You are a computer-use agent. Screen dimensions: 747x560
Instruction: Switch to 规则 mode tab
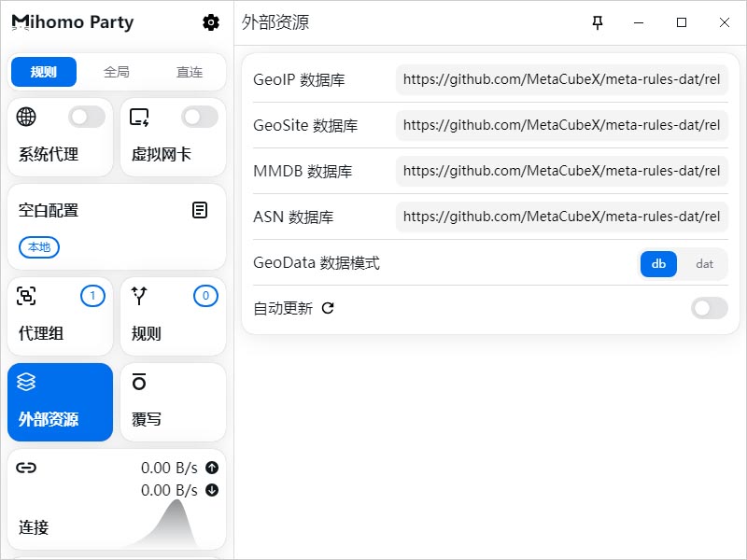click(x=44, y=72)
